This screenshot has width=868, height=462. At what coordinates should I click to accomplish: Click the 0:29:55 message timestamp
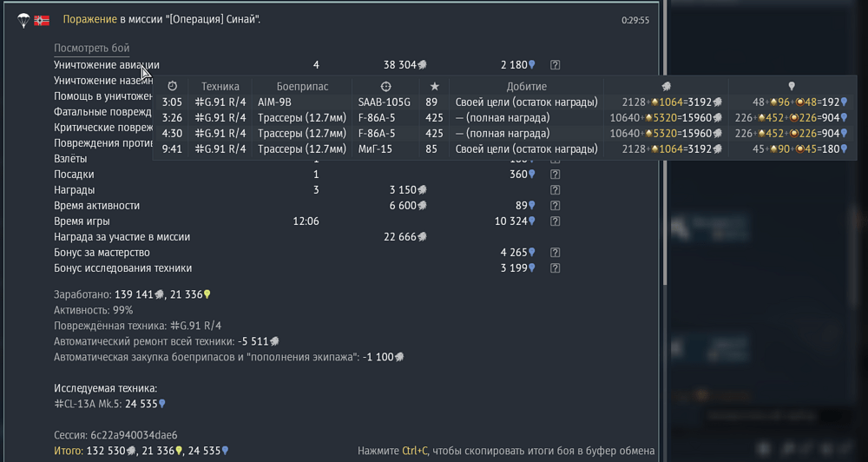(x=635, y=21)
